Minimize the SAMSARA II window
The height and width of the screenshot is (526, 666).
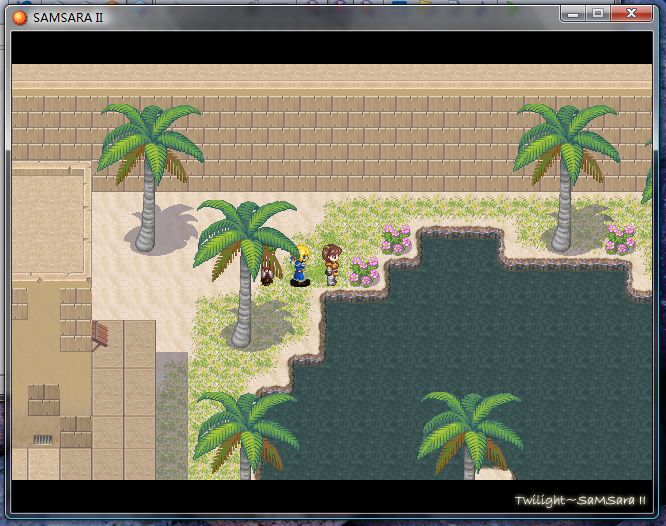pos(573,14)
